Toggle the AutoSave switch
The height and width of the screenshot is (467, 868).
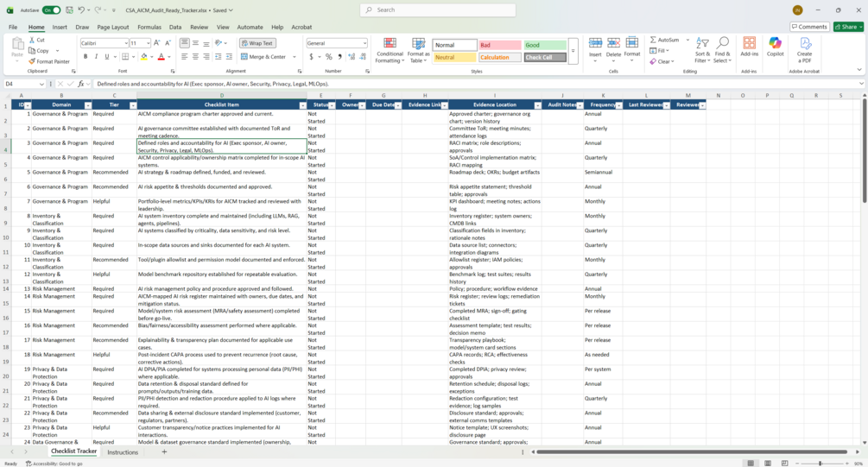pyautogui.click(x=51, y=10)
